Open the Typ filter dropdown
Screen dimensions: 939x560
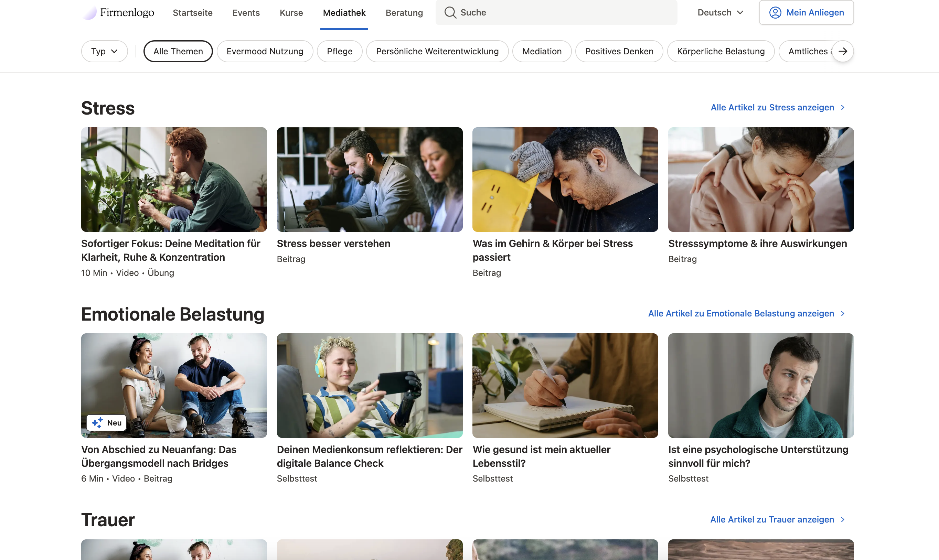(x=104, y=51)
